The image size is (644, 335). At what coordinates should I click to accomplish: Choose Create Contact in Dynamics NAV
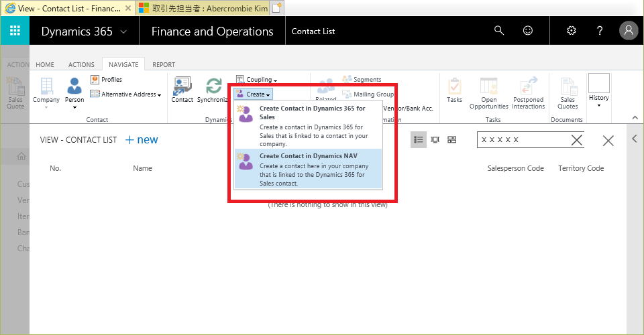[308, 169]
